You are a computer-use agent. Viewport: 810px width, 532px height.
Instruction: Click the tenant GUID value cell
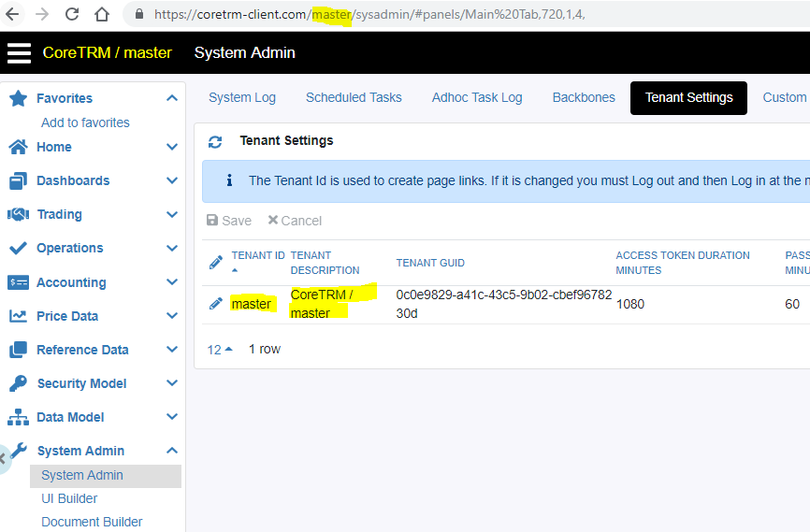(503, 304)
